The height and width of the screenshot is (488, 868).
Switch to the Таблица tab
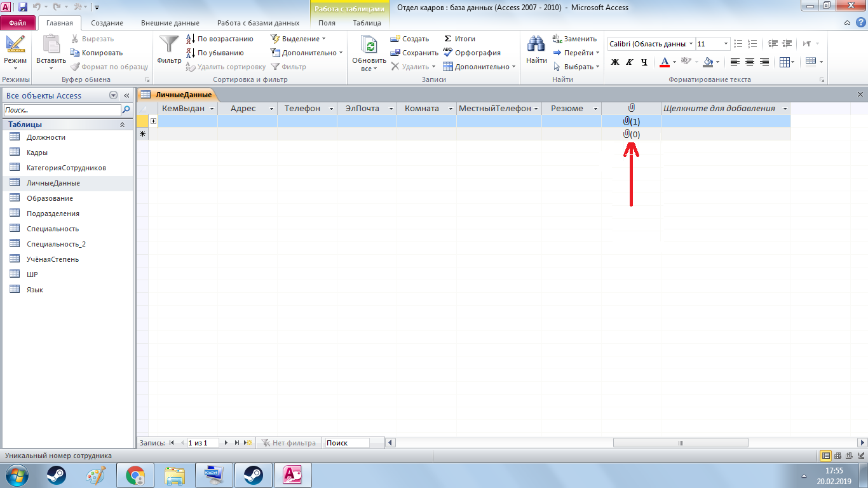coord(367,23)
